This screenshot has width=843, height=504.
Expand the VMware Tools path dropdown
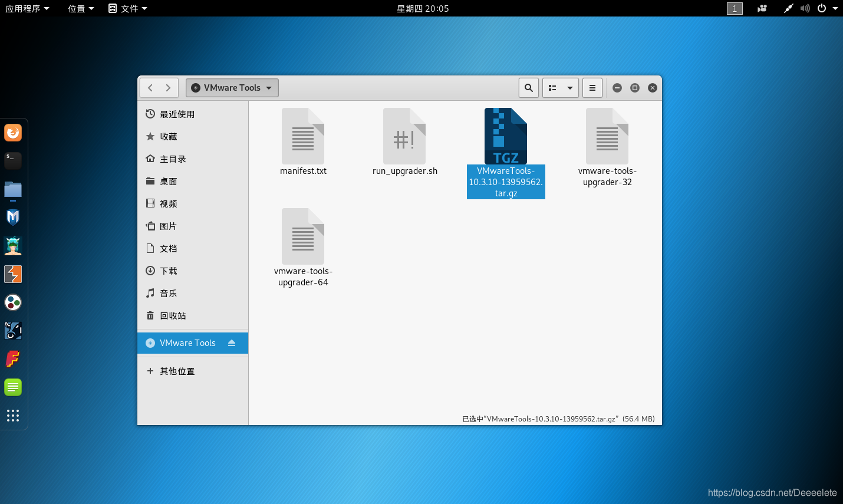coord(232,88)
